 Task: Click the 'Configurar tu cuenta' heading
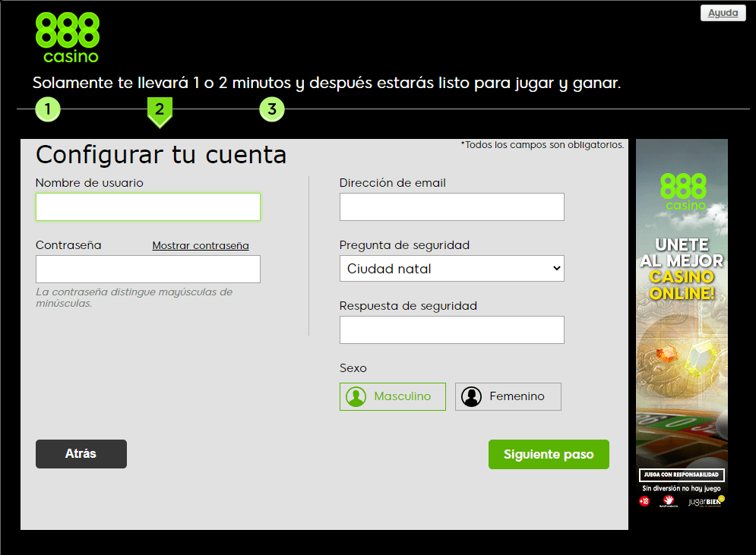click(x=161, y=155)
